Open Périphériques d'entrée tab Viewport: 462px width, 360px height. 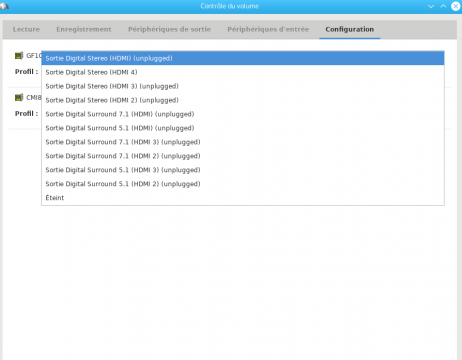pyautogui.click(x=268, y=29)
